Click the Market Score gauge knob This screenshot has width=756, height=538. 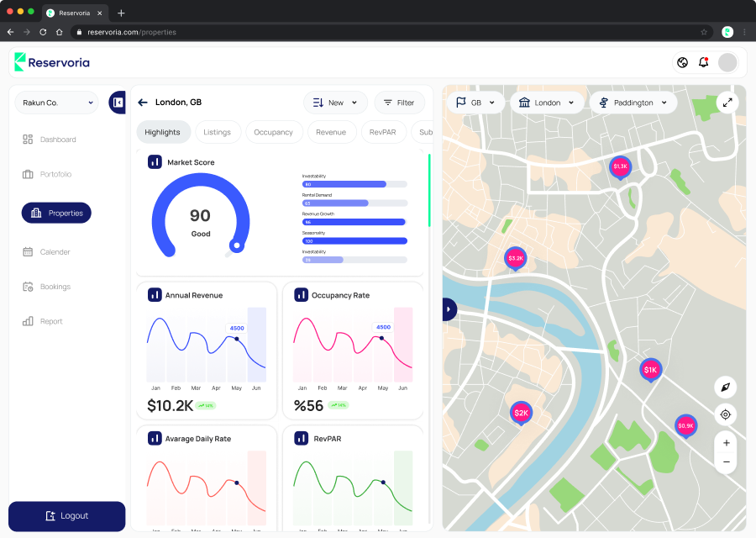(x=237, y=245)
